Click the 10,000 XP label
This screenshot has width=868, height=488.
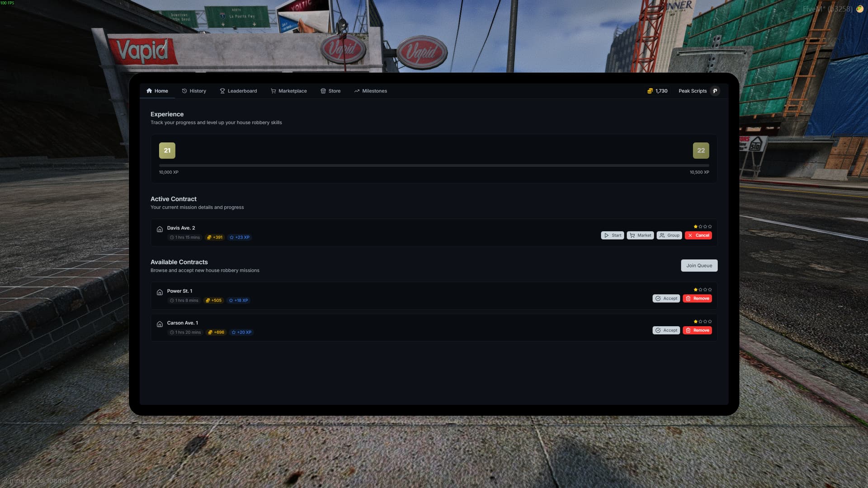click(x=169, y=172)
